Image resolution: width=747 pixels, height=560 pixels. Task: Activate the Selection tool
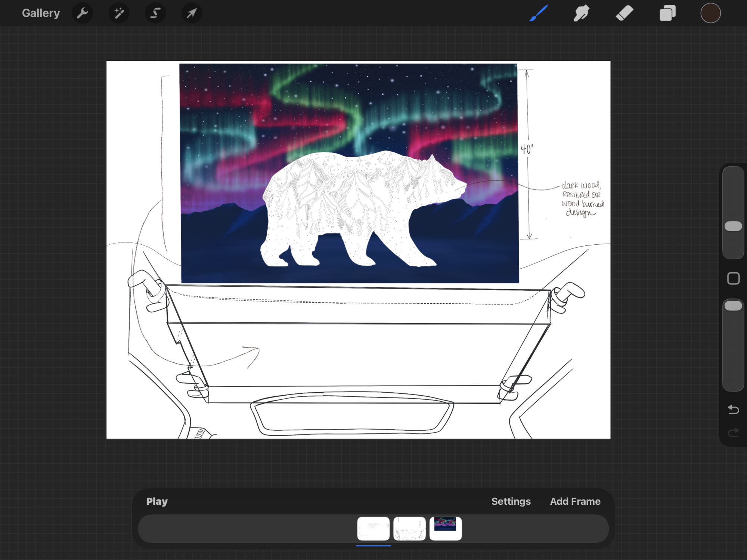[155, 13]
